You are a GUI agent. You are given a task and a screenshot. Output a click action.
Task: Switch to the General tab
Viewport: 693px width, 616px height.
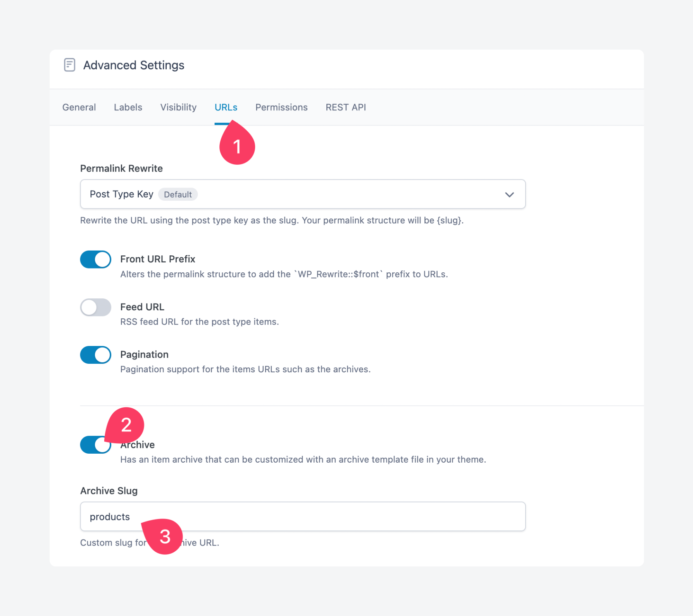(x=79, y=107)
